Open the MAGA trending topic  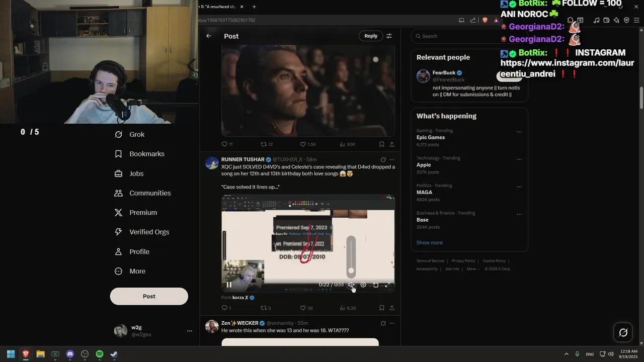click(x=425, y=193)
